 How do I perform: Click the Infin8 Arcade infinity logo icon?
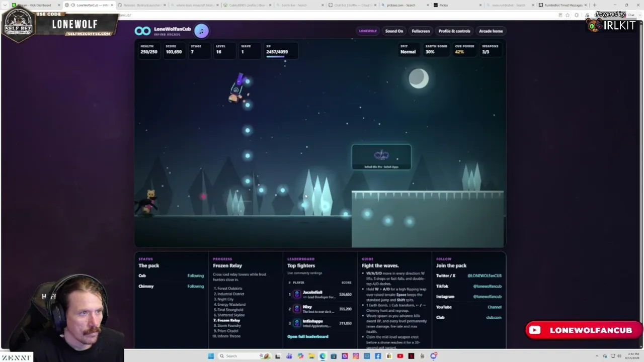[x=142, y=31]
